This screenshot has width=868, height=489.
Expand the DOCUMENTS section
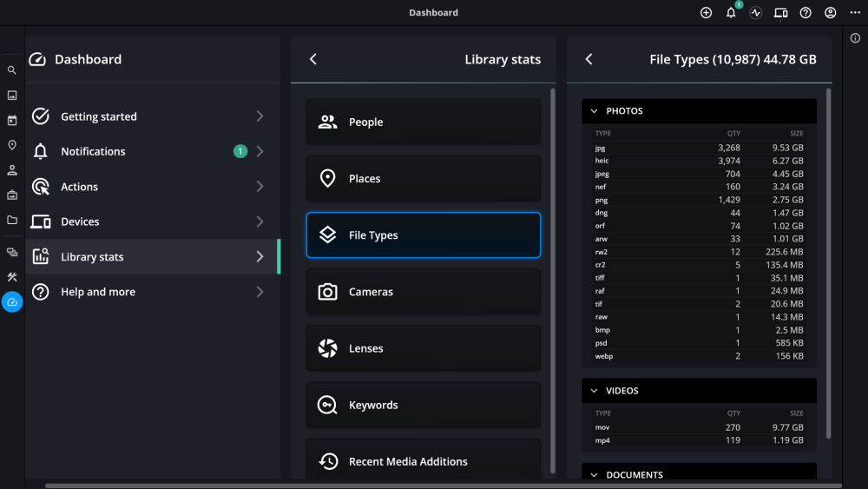click(595, 474)
